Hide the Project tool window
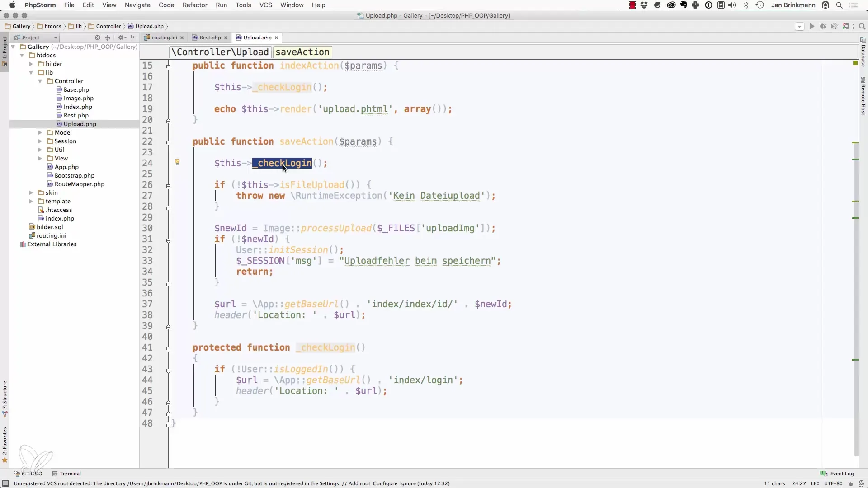Viewport: 868px width, 488px height. click(x=133, y=38)
